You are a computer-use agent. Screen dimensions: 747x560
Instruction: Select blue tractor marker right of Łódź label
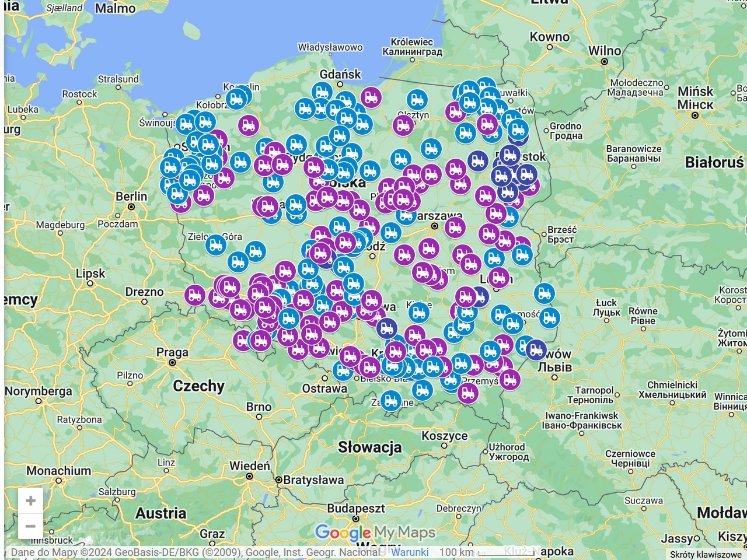coord(391,233)
